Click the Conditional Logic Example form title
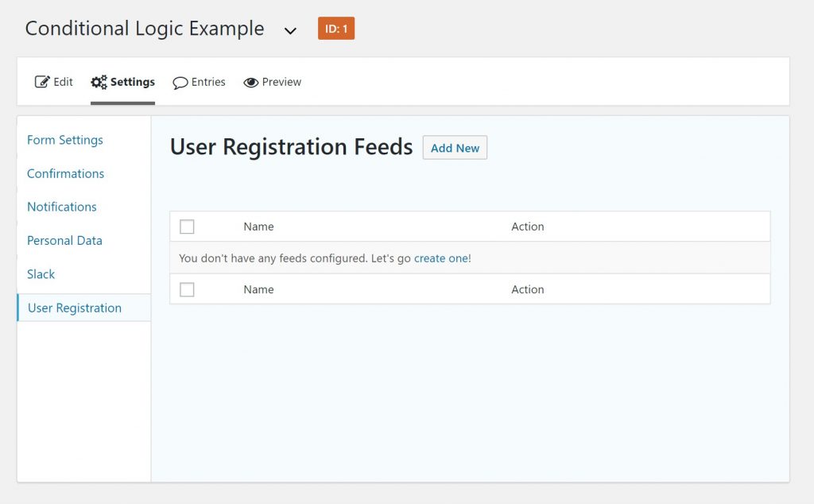814x504 pixels. click(145, 29)
